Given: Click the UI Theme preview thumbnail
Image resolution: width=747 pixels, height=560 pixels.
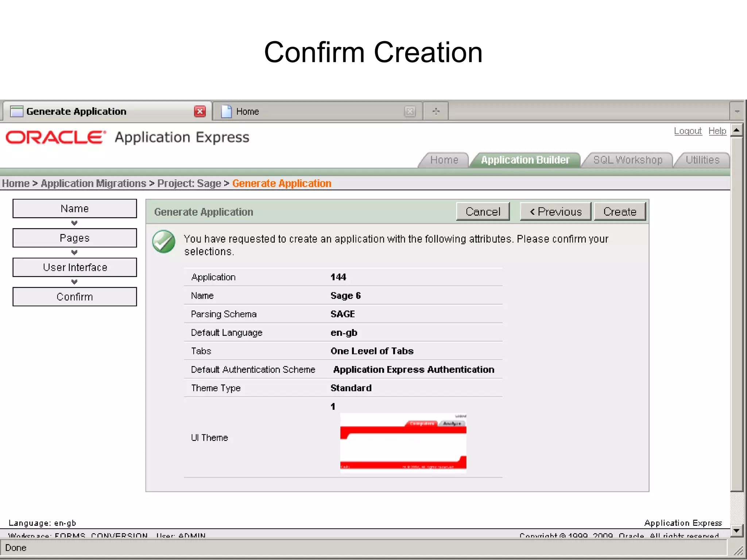Looking at the screenshot, I should 403,443.
